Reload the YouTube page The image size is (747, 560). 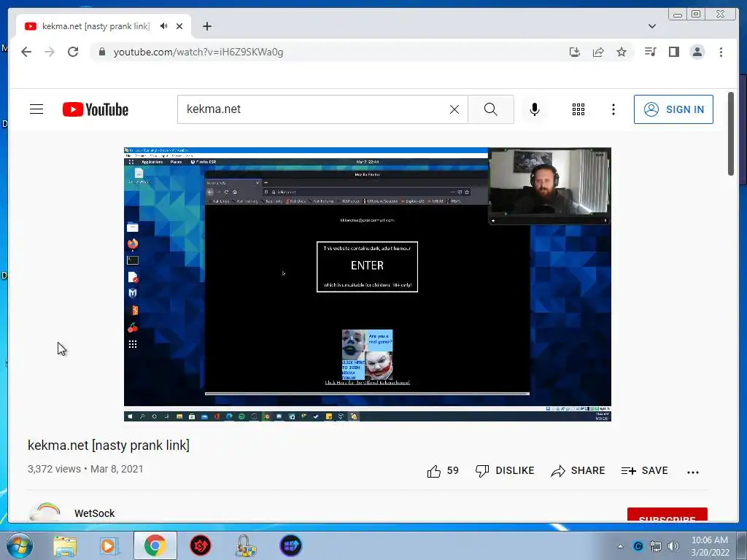73,52
